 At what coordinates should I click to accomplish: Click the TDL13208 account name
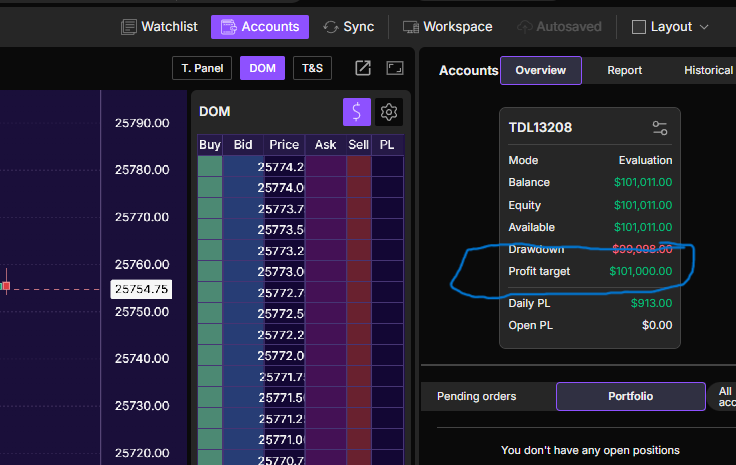pyautogui.click(x=540, y=128)
